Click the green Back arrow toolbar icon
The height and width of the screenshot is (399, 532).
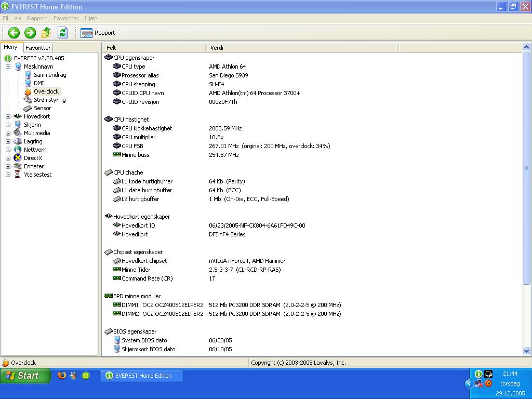[x=14, y=33]
